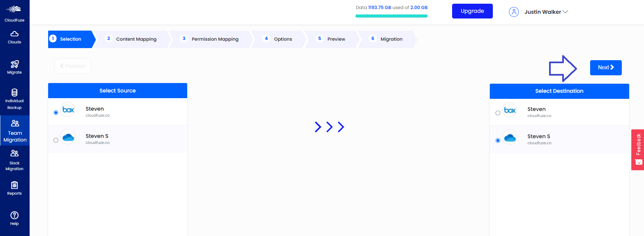The height and width of the screenshot is (236, 644).
Task: Click the OneDrive logo in destination list
Action: coord(510,137)
